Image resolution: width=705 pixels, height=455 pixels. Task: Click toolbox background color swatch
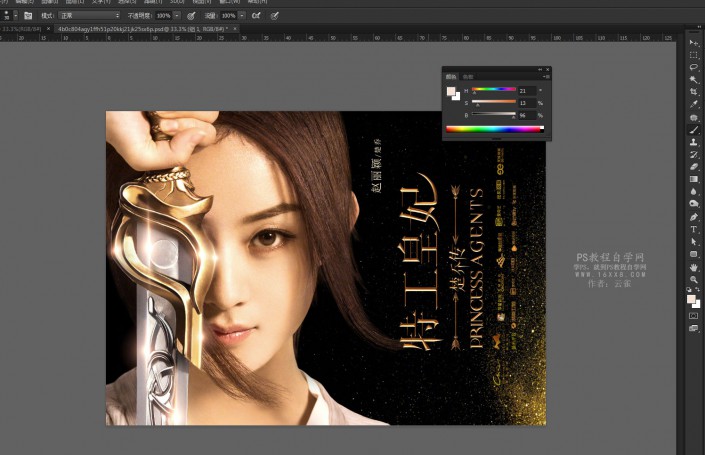[x=697, y=304]
